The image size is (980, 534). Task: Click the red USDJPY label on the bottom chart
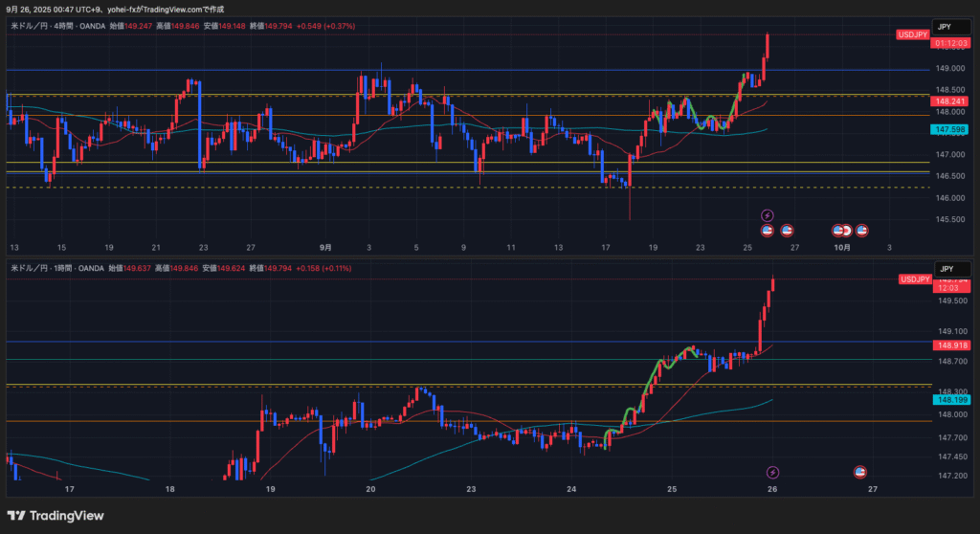[x=914, y=278]
